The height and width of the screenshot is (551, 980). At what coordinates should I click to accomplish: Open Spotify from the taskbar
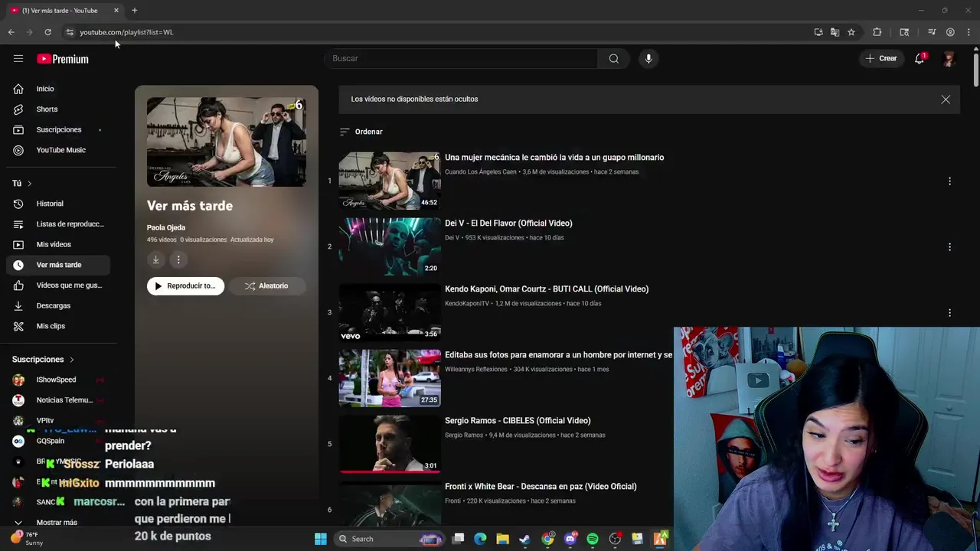pyautogui.click(x=592, y=539)
